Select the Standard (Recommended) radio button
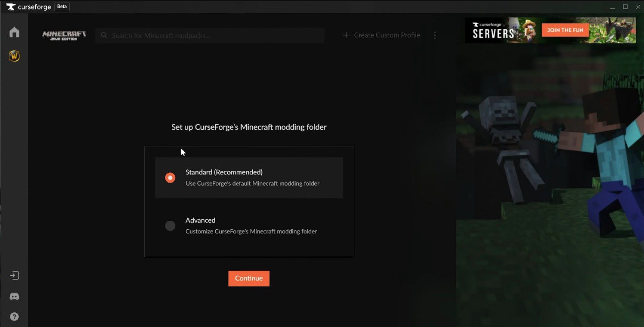 [x=170, y=178]
